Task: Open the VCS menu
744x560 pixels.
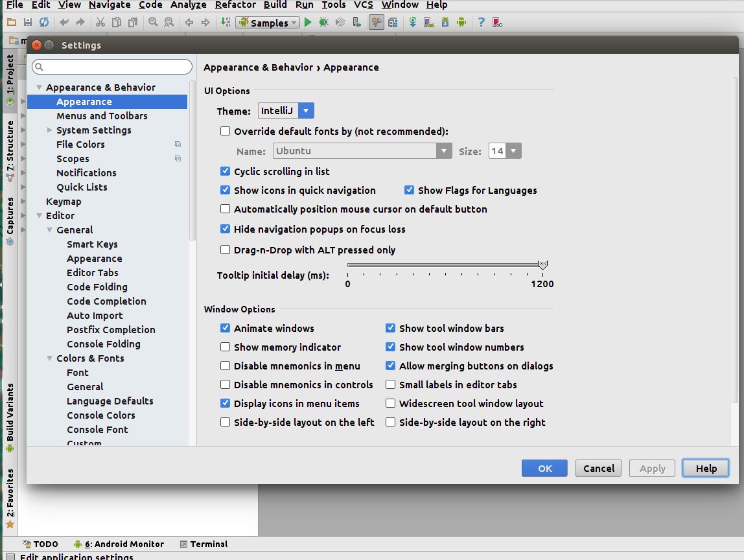Action: coord(363,5)
